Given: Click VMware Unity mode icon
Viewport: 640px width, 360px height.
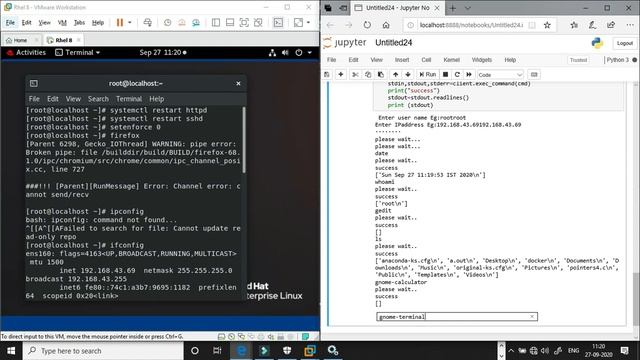Looking at the screenshot, I should point(258,22).
